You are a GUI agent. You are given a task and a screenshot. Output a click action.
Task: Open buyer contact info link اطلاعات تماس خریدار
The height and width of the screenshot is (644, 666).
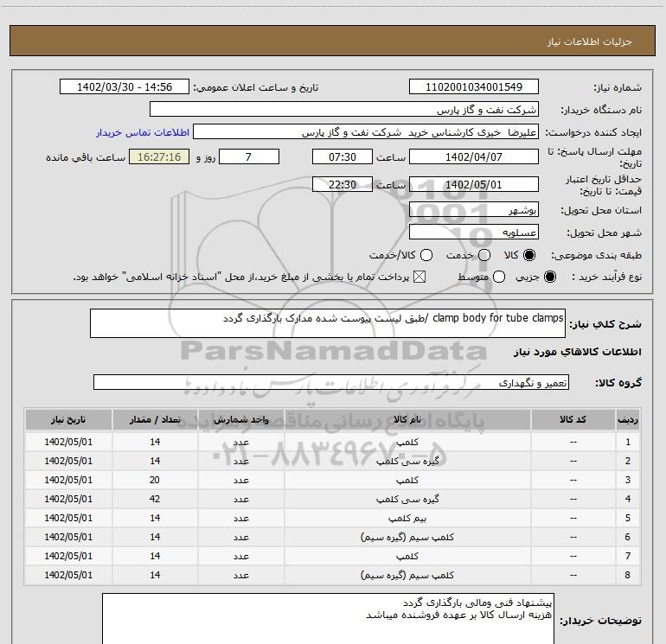pyautogui.click(x=143, y=132)
